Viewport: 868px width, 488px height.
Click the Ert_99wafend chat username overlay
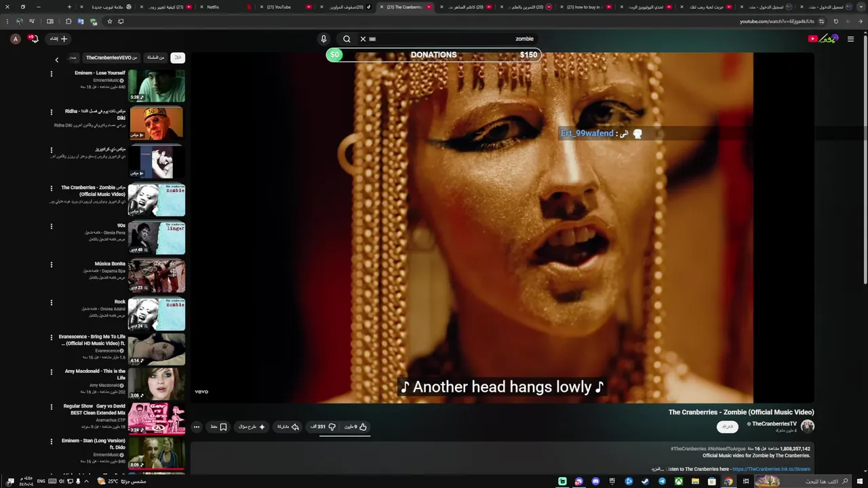[587, 134]
